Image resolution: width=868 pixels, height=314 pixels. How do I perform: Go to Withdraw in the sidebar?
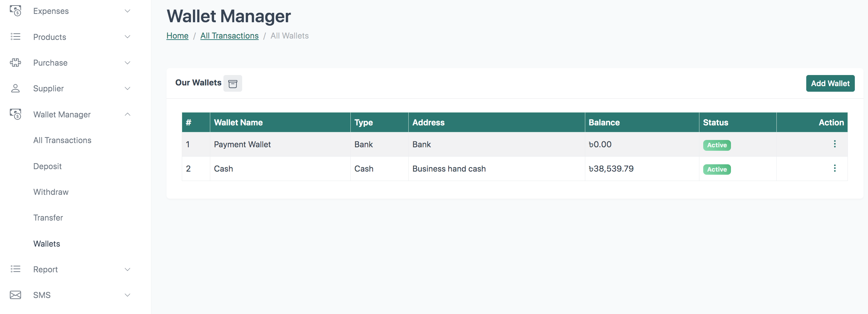point(51,192)
